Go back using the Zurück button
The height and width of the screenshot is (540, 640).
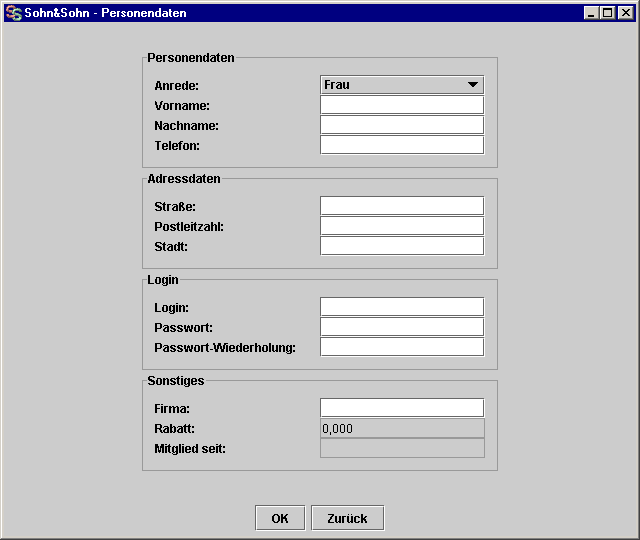pos(347,518)
